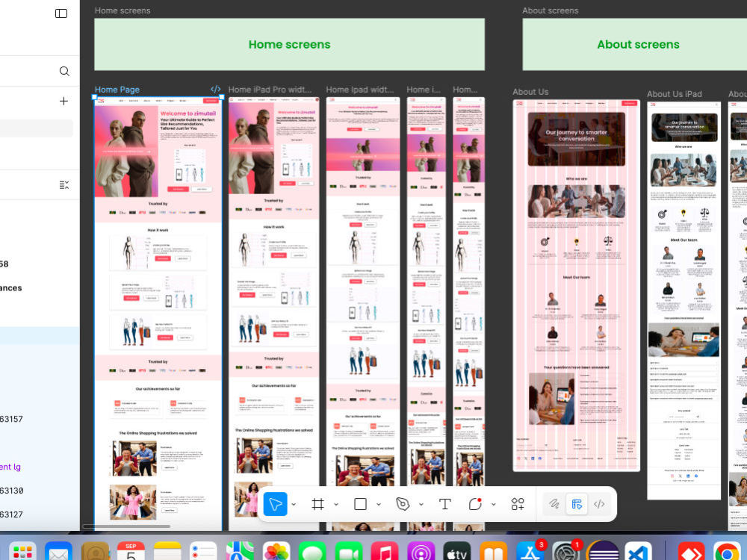Viewport: 747px width, 560px height.
Task: Open FaceTime from the Dock
Action: pos(349,553)
